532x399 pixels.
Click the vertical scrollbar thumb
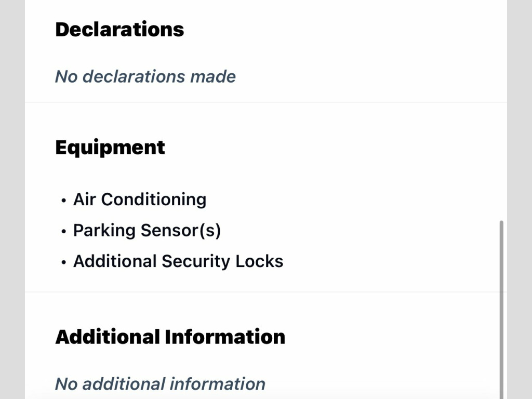pyautogui.click(x=501, y=307)
